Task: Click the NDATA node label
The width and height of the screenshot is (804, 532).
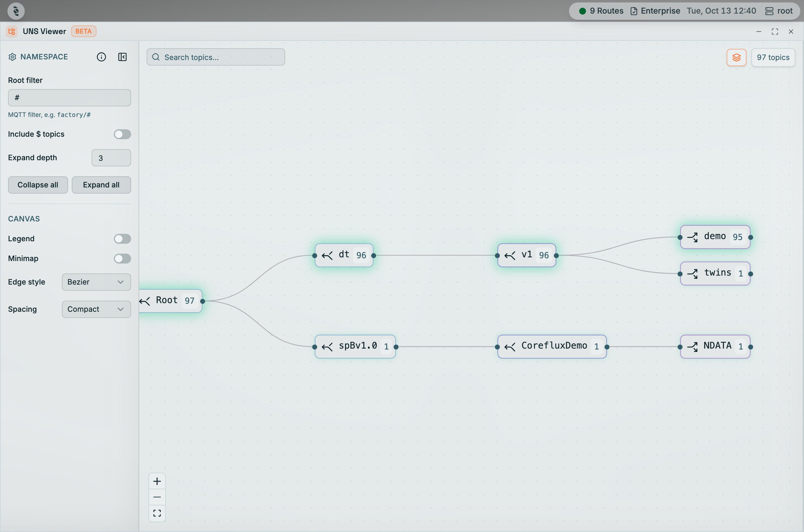Action: (x=717, y=346)
